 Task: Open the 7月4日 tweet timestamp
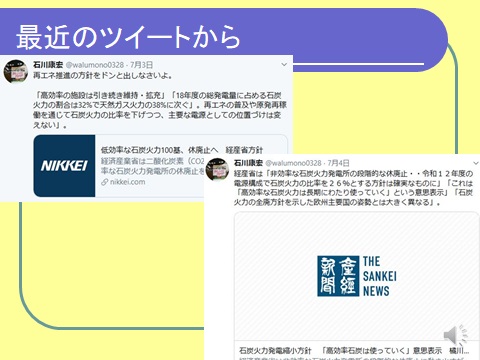pos(338,163)
